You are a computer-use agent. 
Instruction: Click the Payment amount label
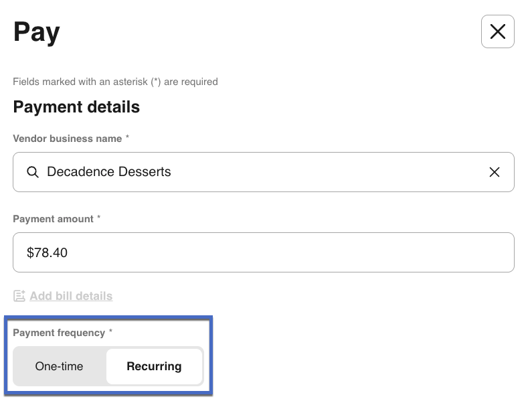point(53,219)
